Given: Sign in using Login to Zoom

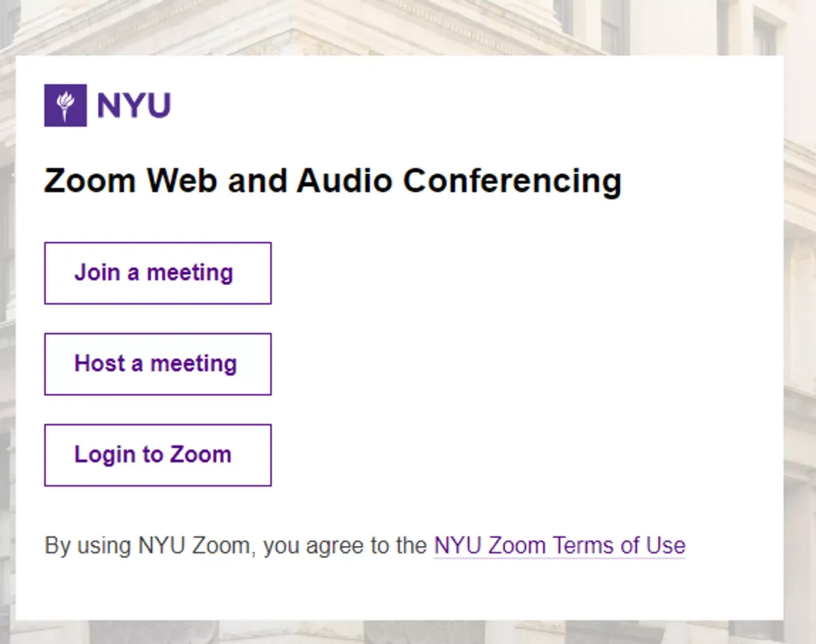Looking at the screenshot, I should (x=157, y=455).
